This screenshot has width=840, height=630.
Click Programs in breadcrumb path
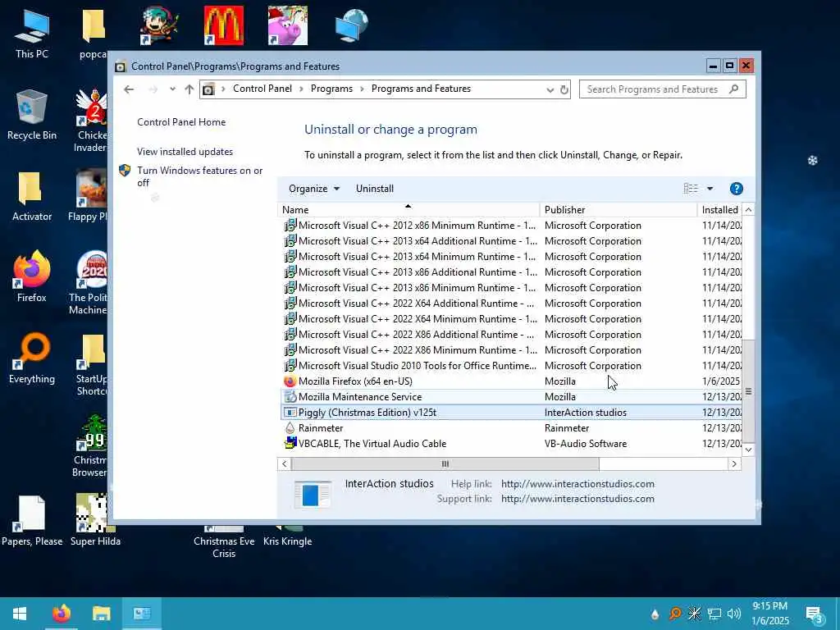pos(331,89)
